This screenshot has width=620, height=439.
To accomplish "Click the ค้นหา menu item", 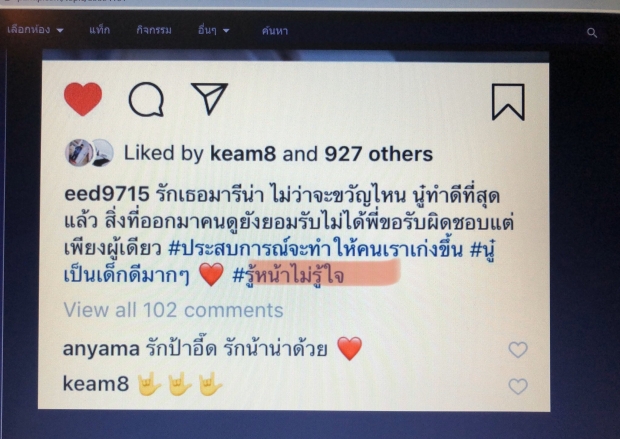I will (275, 30).
